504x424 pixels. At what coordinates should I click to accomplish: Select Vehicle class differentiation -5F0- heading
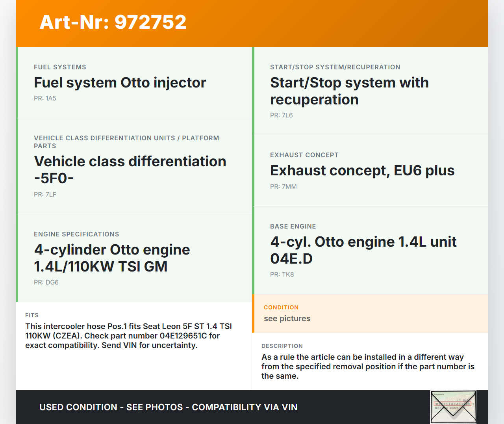(x=130, y=170)
